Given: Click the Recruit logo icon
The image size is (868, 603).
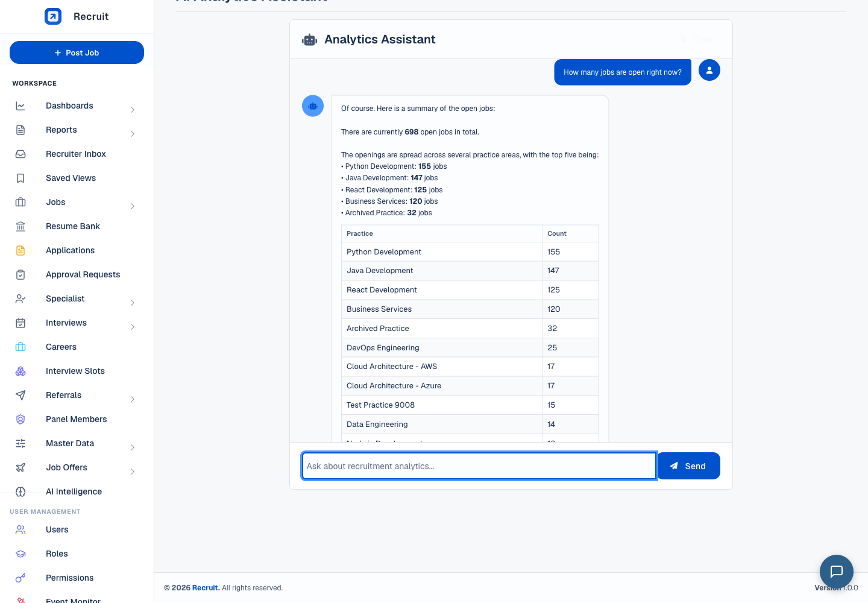Looking at the screenshot, I should (53, 16).
